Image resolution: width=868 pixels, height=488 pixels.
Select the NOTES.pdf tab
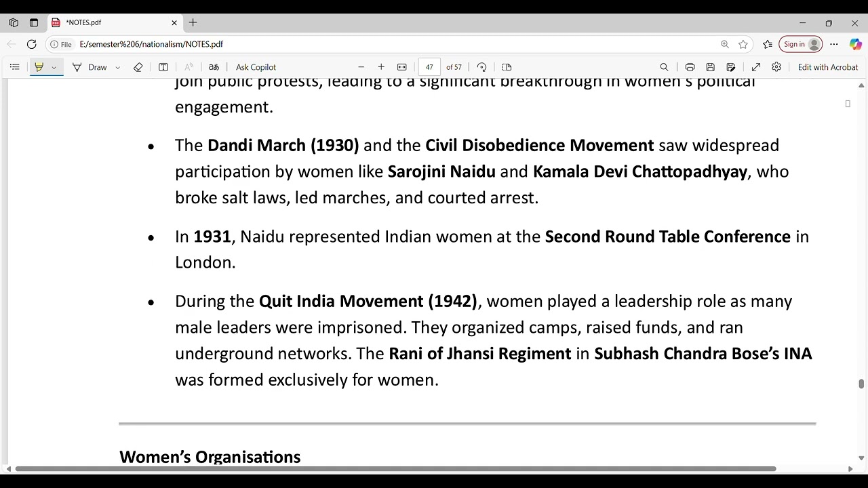tap(114, 22)
